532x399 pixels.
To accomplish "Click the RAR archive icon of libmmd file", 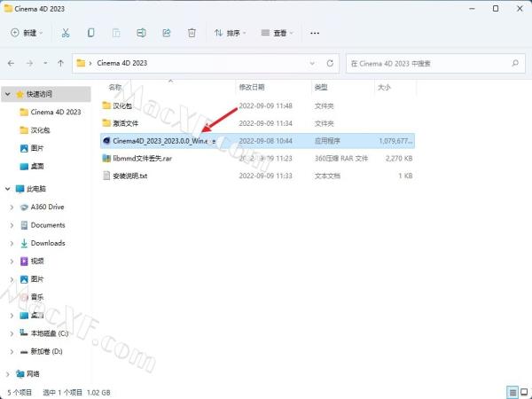I will 106,158.
